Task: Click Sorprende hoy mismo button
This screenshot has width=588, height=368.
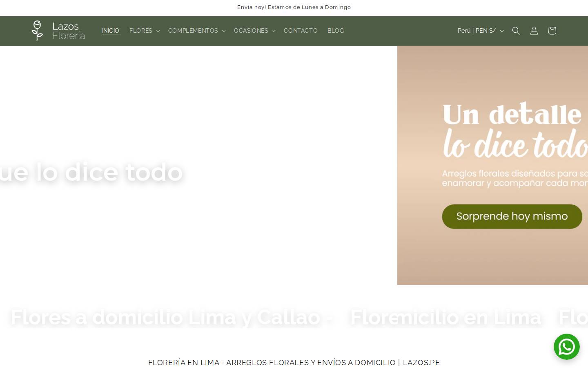Action: click(x=512, y=216)
